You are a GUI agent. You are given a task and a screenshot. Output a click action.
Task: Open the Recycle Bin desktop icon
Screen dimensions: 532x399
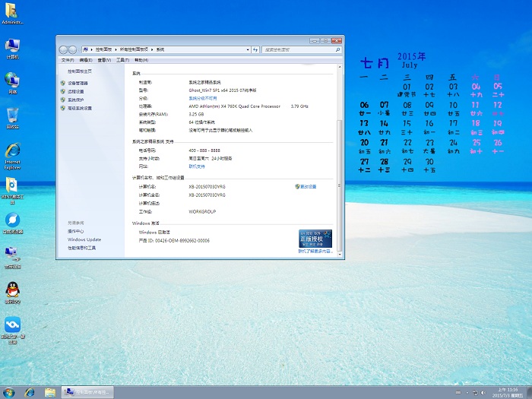click(12, 116)
